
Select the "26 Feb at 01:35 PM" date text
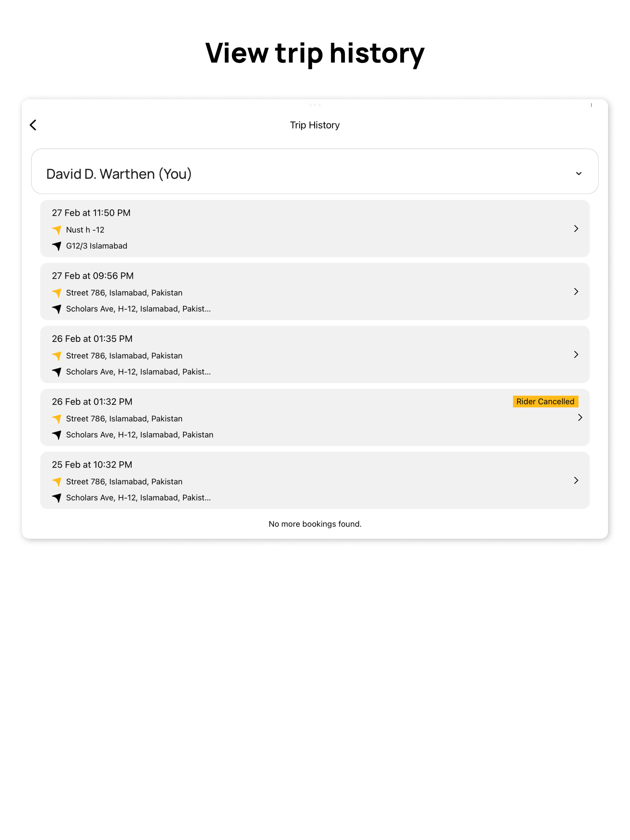92,339
